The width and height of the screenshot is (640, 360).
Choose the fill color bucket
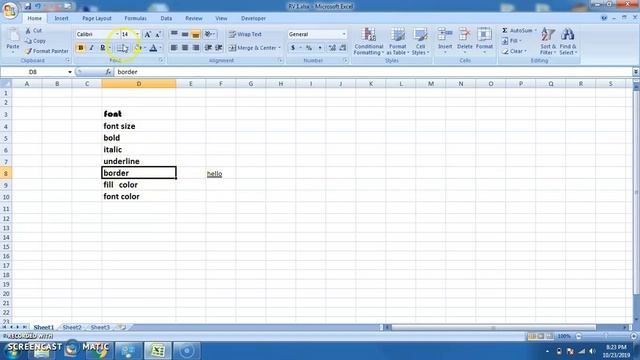click(138, 48)
